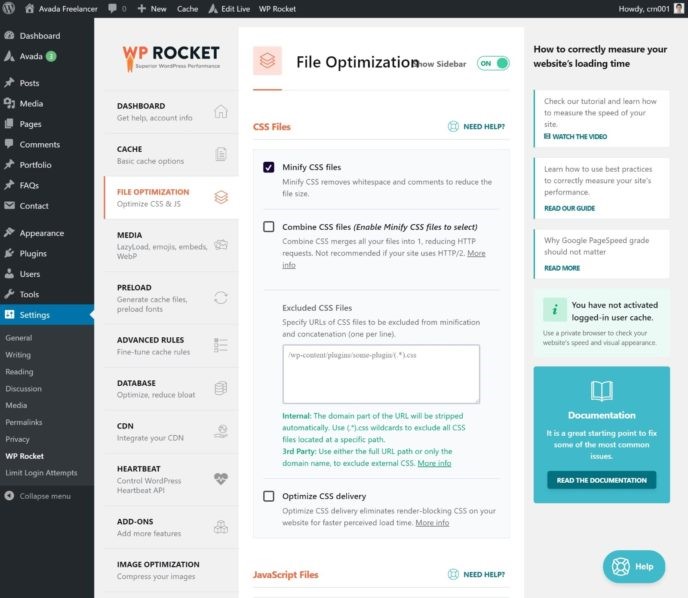
Task: Click the Contact envelope icon
Action: (x=9, y=205)
